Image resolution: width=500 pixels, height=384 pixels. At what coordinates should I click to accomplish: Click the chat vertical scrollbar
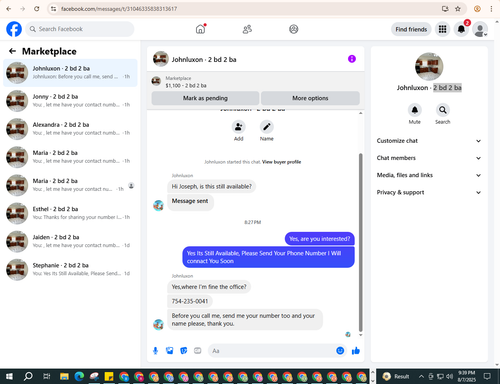[x=360, y=242]
